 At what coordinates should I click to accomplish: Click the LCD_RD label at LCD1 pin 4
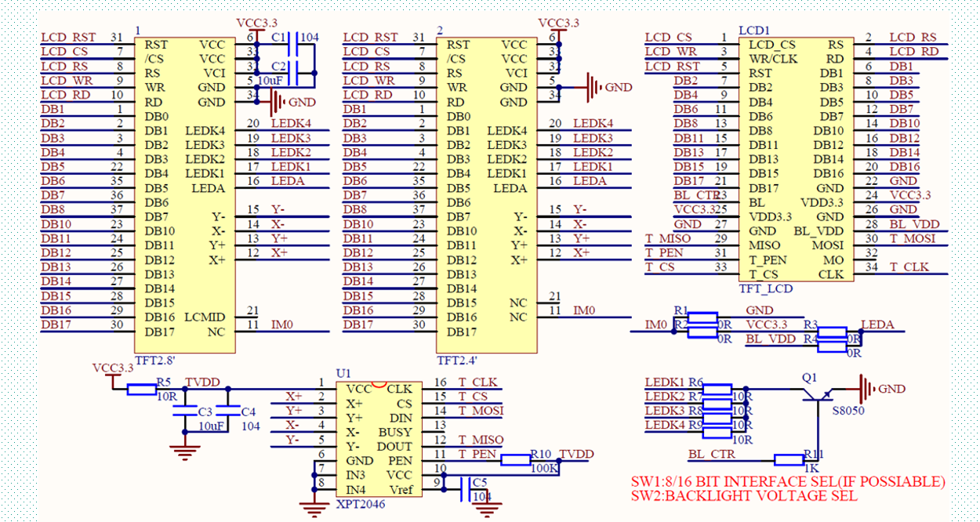click(x=914, y=52)
